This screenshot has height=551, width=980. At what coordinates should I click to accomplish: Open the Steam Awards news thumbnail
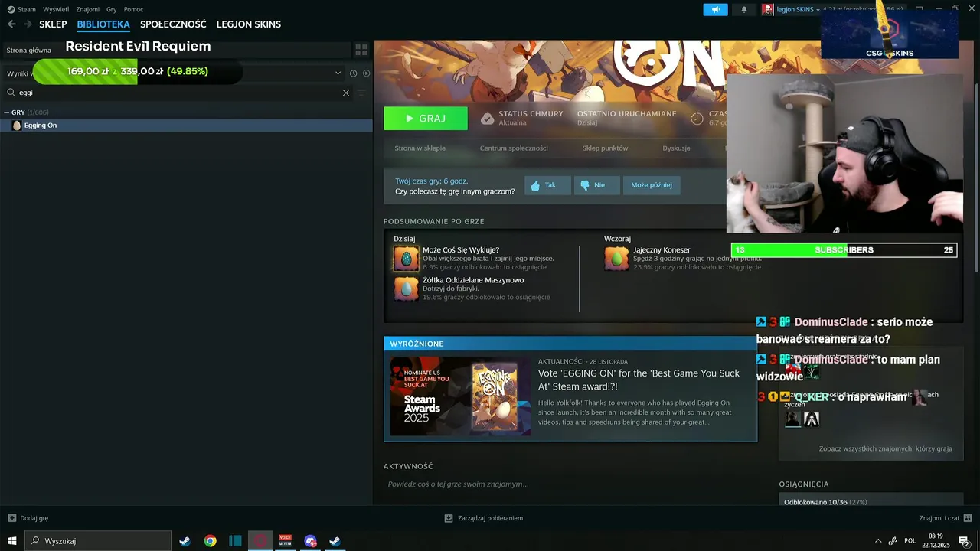coord(460,396)
